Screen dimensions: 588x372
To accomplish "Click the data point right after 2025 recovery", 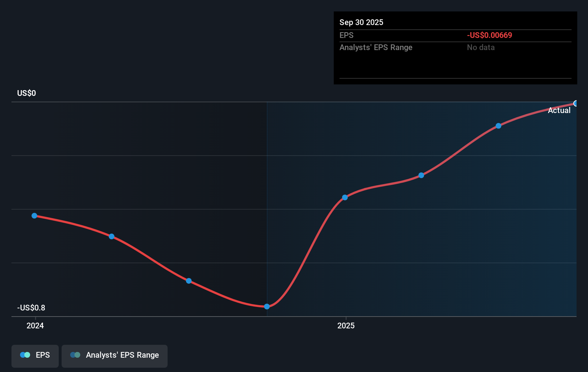I will pos(344,197).
